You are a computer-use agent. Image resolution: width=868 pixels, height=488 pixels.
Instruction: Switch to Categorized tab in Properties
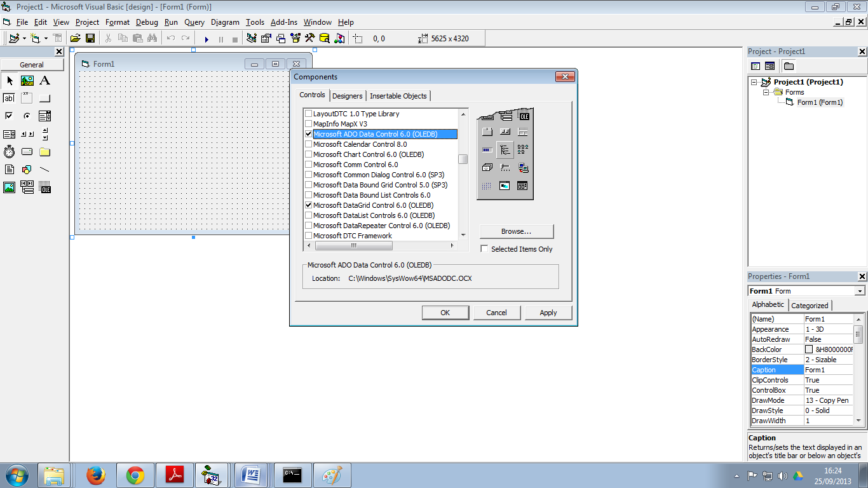click(810, 306)
